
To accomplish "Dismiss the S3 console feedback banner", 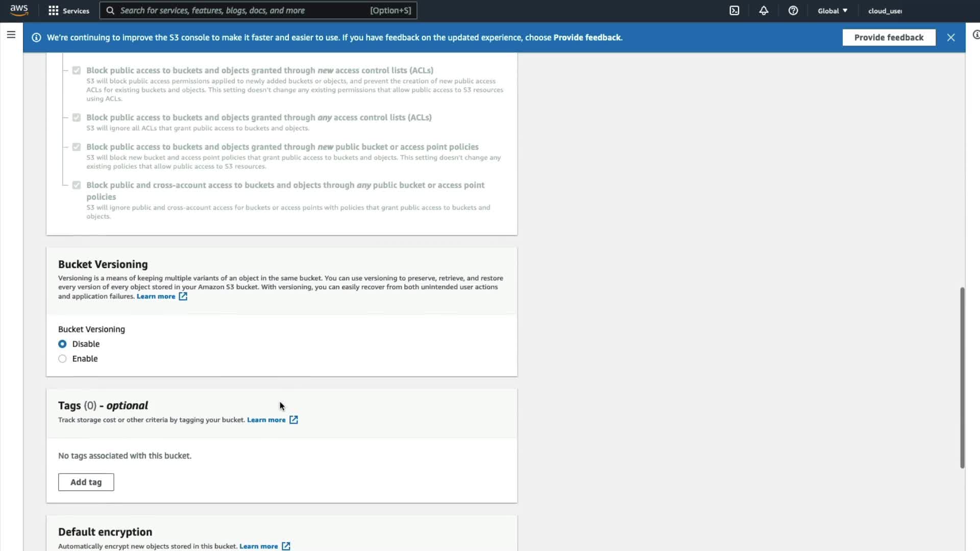I will 950,38.
